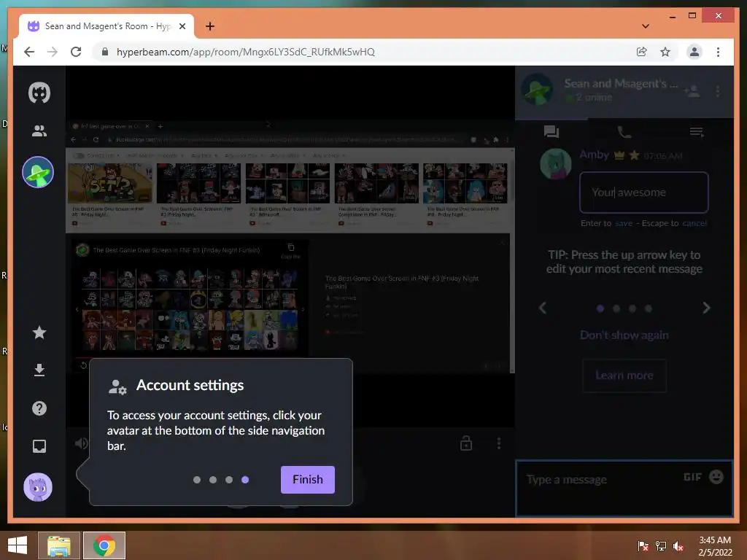Click Don't show again under the tip

pyautogui.click(x=624, y=335)
